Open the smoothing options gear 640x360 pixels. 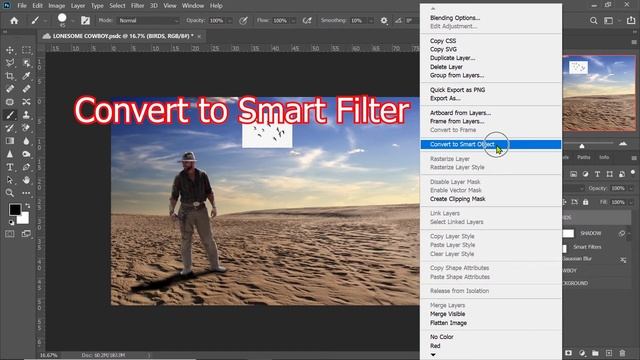384,20
